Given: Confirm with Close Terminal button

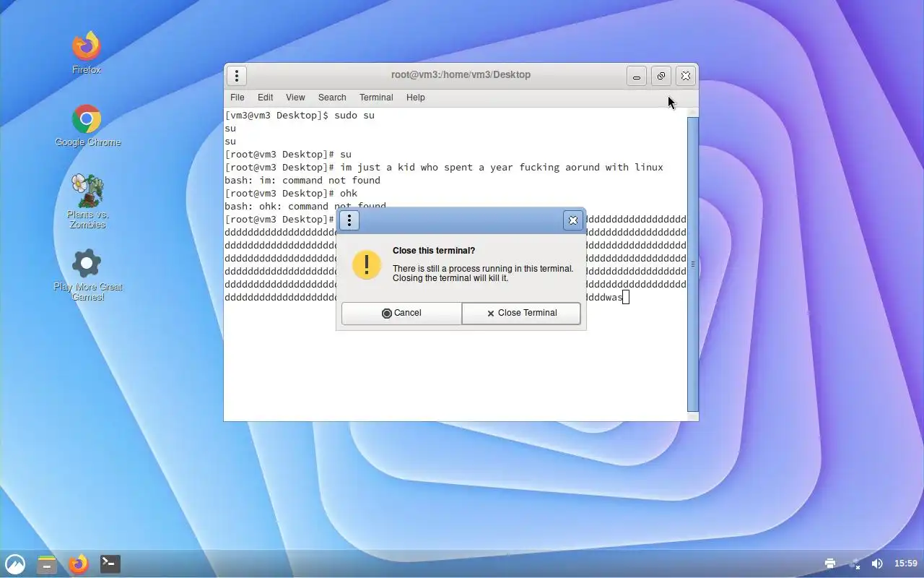Looking at the screenshot, I should (521, 313).
